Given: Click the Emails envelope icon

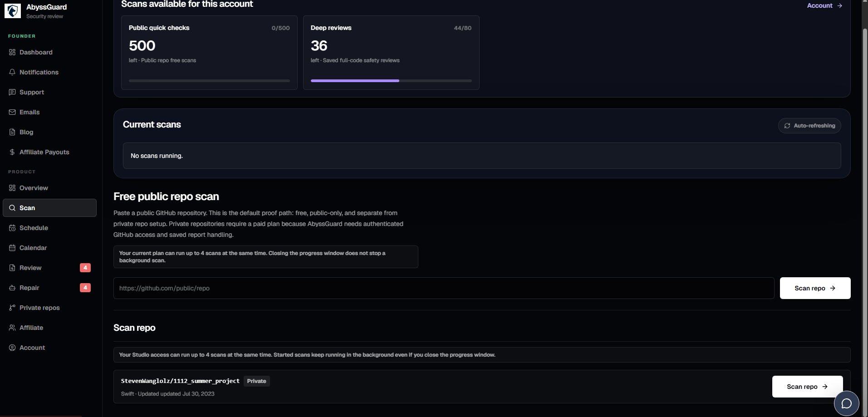Looking at the screenshot, I should point(12,112).
